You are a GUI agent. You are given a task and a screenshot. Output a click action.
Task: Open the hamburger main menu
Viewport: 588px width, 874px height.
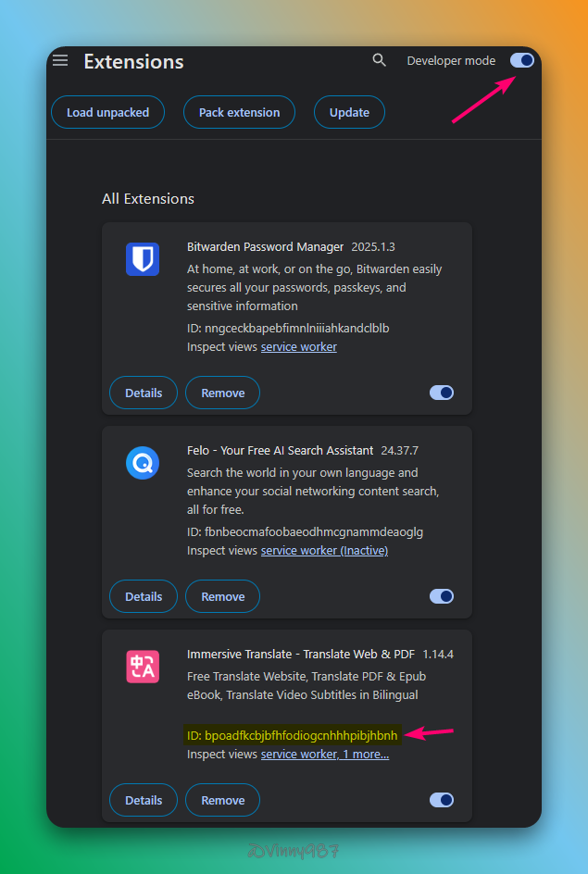tap(60, 60)
